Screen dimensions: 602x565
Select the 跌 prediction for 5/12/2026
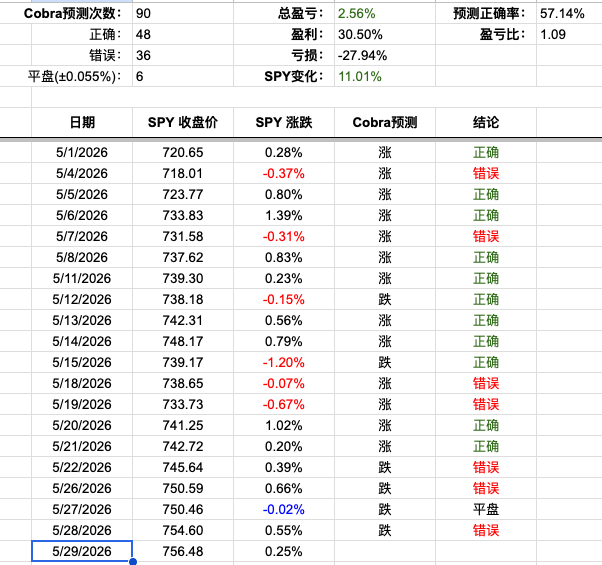click(385, 299)
